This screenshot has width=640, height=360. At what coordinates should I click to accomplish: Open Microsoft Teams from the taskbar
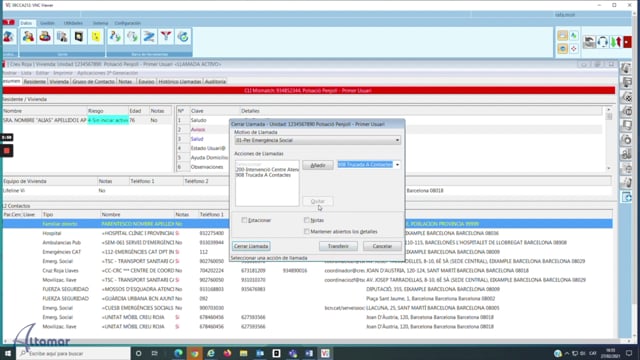(293, 353)
